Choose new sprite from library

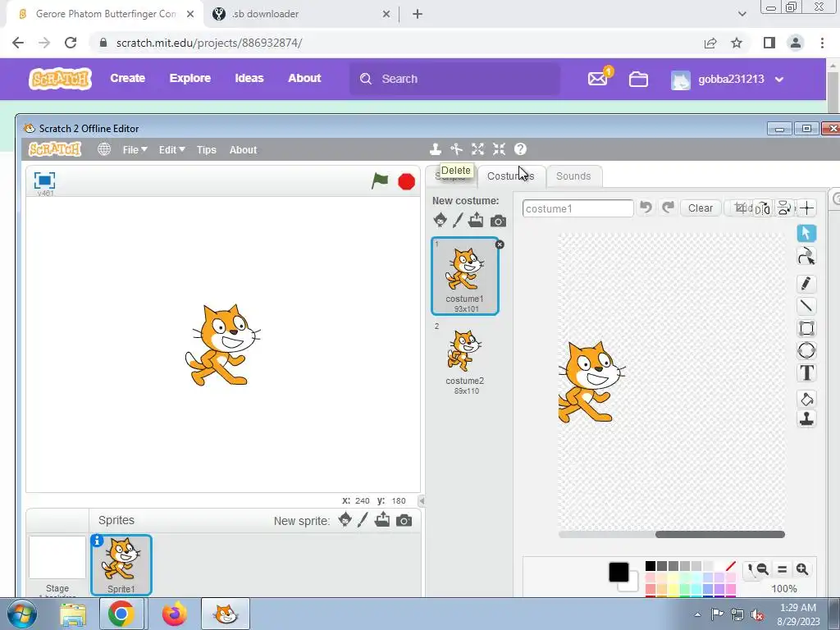coord(345,519)
